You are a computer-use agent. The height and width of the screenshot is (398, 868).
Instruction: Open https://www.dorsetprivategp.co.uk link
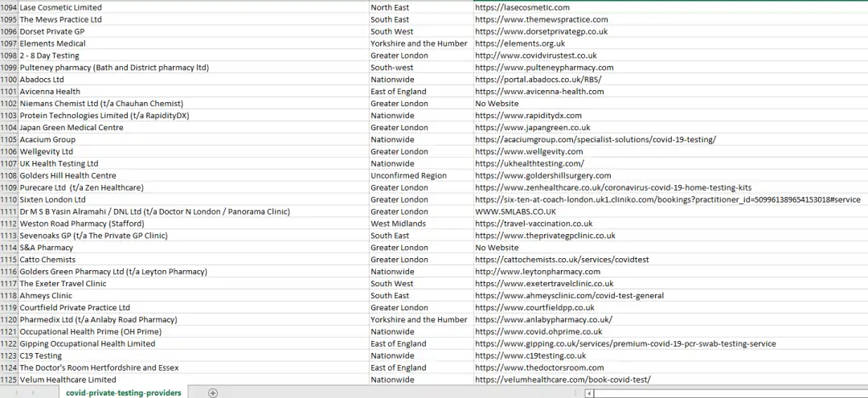pyautogui.click(x=541, y=31)
